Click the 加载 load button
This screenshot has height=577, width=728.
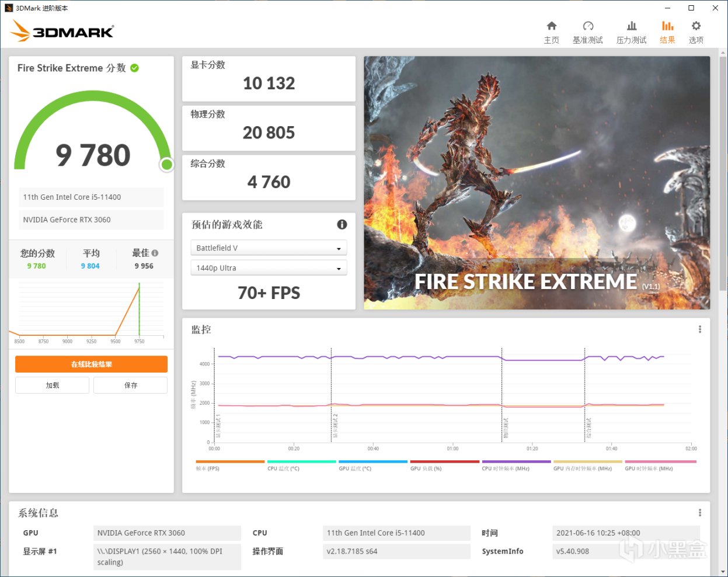[53, 385]
